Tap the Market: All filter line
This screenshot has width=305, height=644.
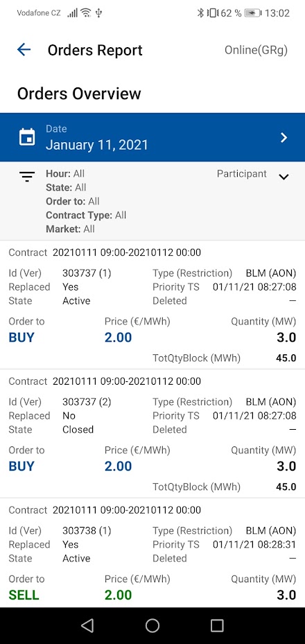coord(70,229)
